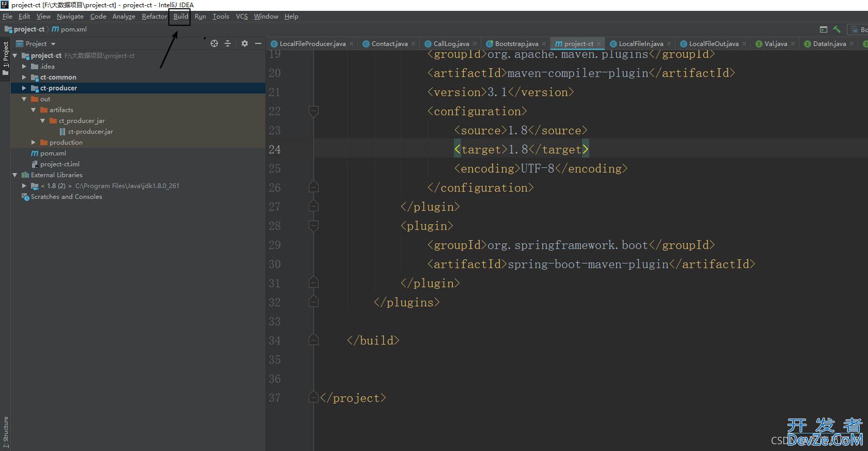Expand the 1.8 (2) JDK library node
The image size is (868, 451).
[x=24, y=185]
